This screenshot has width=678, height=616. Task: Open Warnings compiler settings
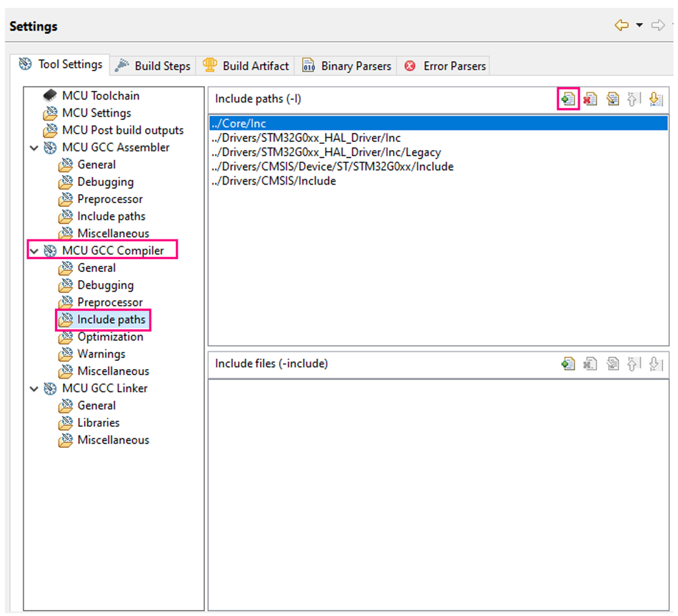92,354
